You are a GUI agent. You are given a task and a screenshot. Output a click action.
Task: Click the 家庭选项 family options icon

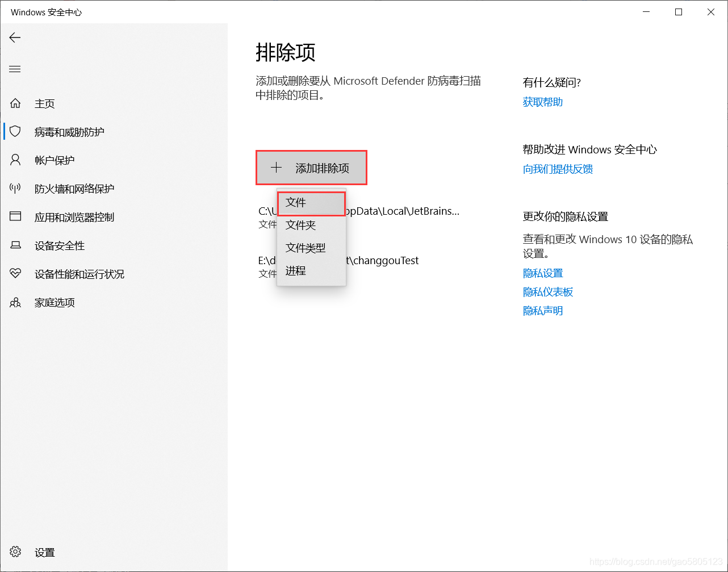15,302
